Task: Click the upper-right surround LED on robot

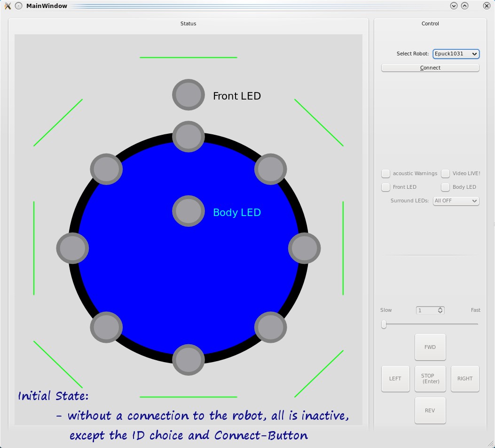Action: click(270, 169)
